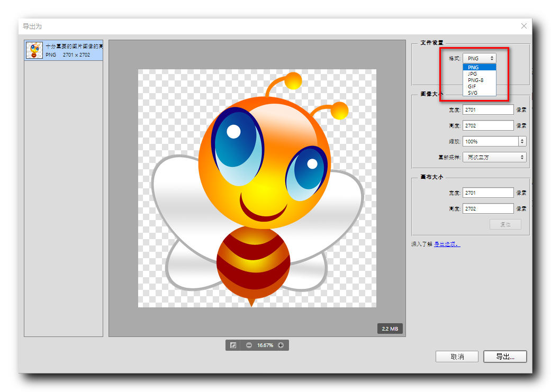Open the format dropdown showing PNG

point(480,58)
